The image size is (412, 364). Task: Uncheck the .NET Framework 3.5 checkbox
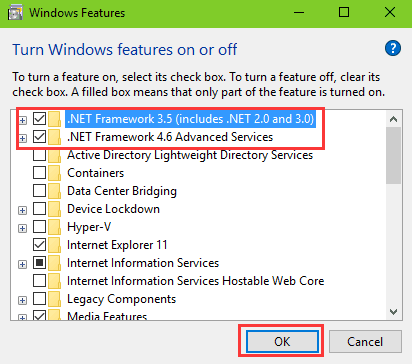39,119
